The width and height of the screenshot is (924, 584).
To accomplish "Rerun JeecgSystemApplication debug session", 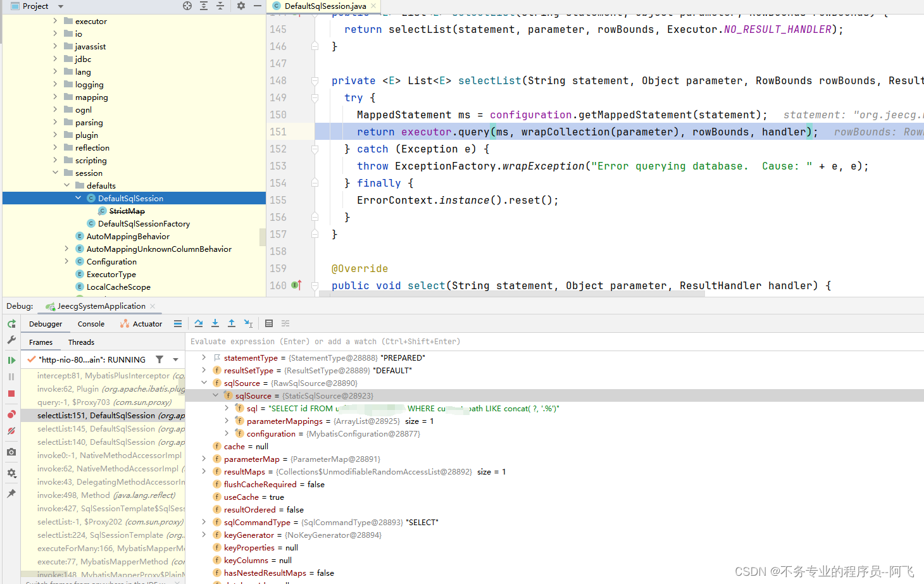I will coord(11,323).
